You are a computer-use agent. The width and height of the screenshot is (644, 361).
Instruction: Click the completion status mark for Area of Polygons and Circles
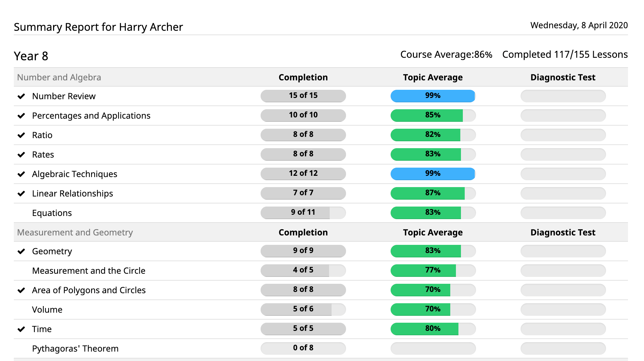(21, 290)
